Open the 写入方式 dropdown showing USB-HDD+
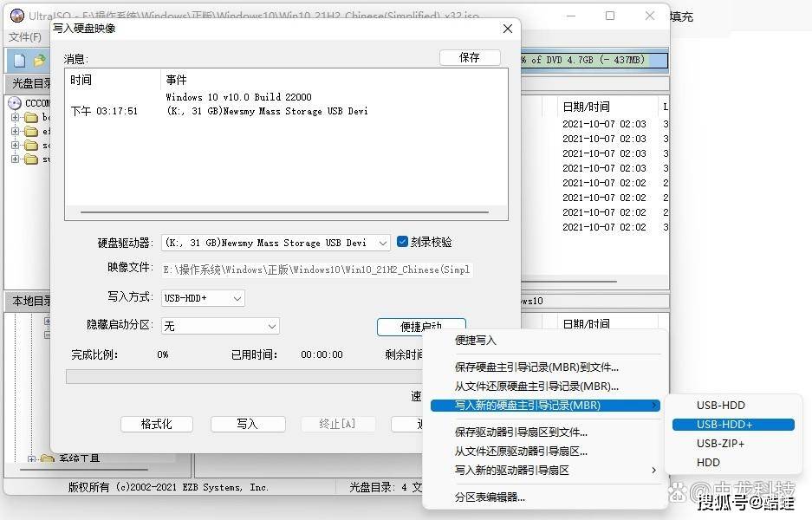The height and width of the screenshot is (520, 812). tap(237, 298)
